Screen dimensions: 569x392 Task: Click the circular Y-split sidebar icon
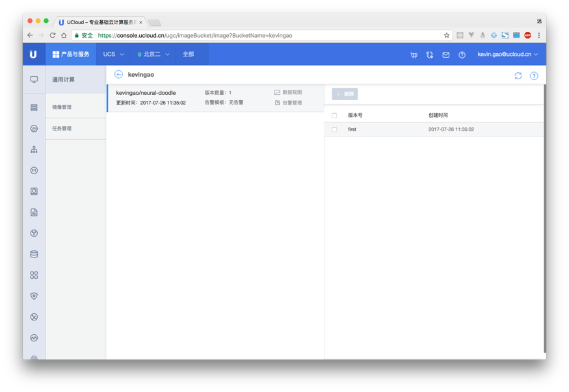[34, 233]
